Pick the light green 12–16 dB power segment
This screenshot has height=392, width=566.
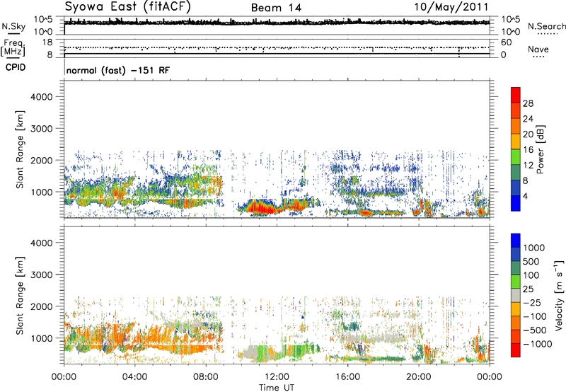click(x=516, y=156)
